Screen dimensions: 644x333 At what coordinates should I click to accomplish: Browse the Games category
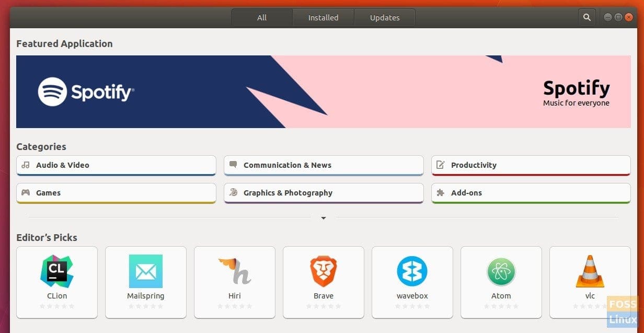[116, 193]
